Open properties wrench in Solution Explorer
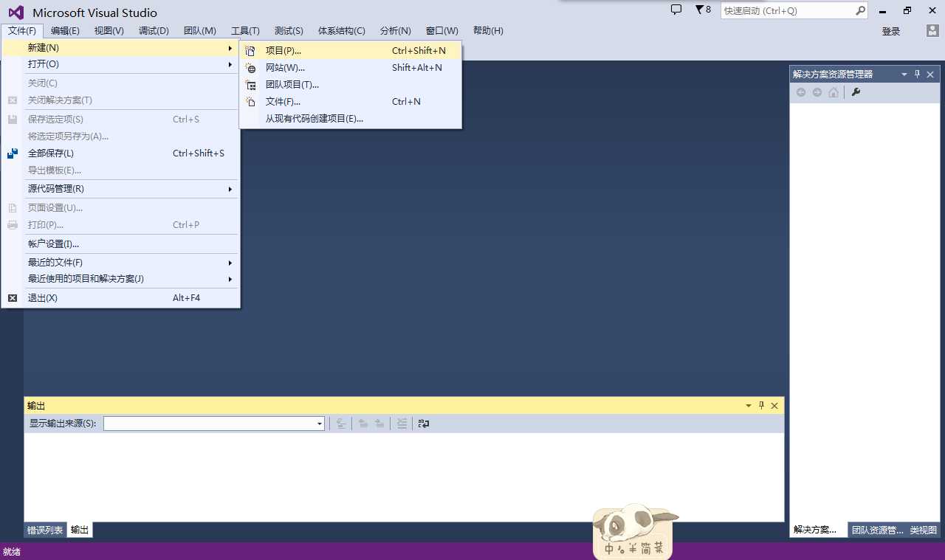This screenshot has width=945, height=560. 856,92
